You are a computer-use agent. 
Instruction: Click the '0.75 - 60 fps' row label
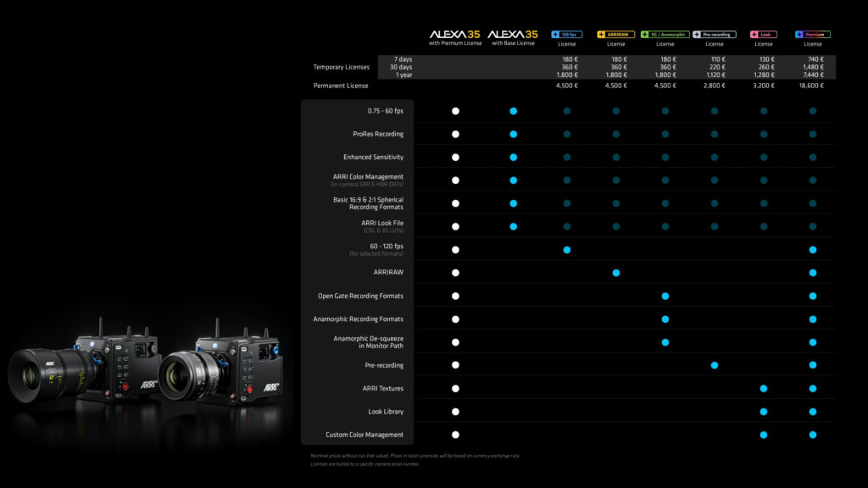(386, 111)
